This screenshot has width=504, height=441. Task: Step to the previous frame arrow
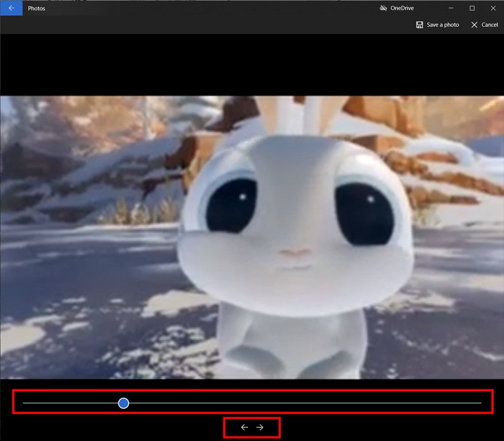point(244,427)
